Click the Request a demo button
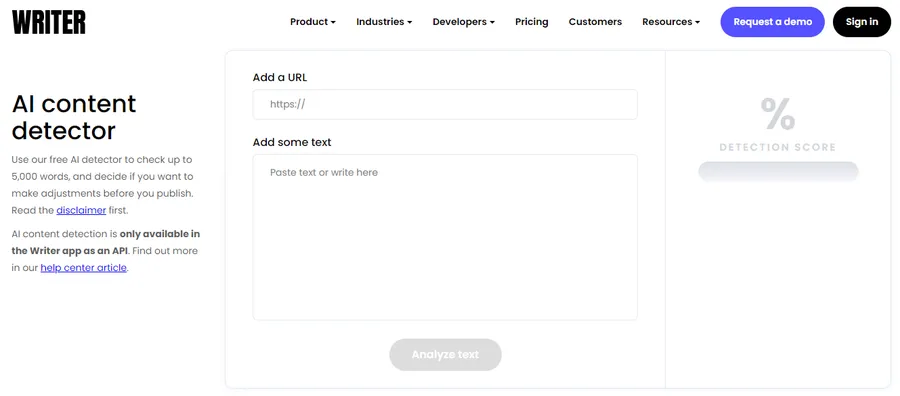 pos(773,22)
